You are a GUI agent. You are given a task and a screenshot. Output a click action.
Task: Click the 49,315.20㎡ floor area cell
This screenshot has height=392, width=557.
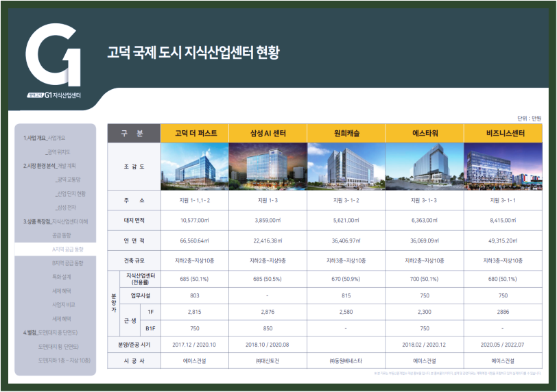[503, 241]
